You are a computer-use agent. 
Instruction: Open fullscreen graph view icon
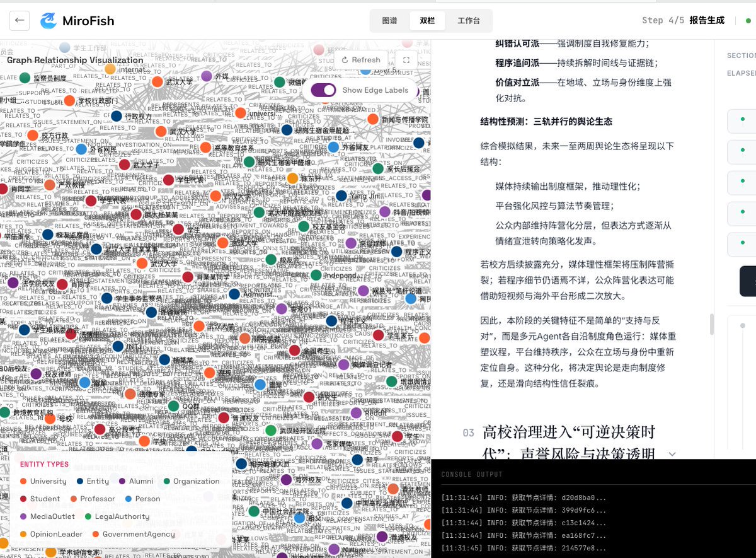click(x=406, y=60)
